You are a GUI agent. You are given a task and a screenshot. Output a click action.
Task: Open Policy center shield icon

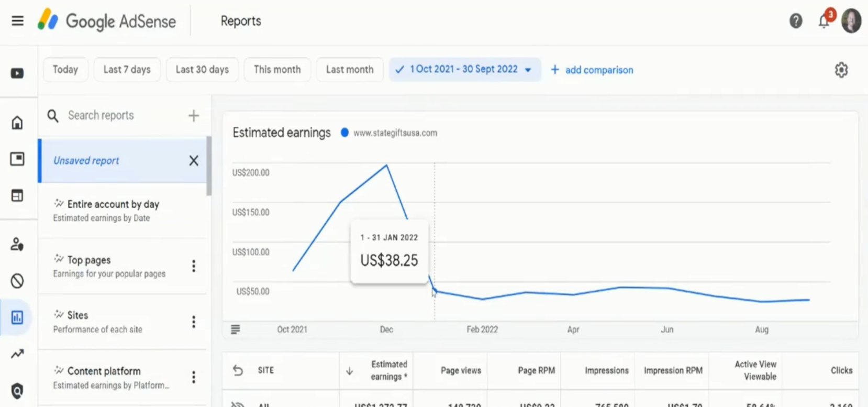[17, 391]
